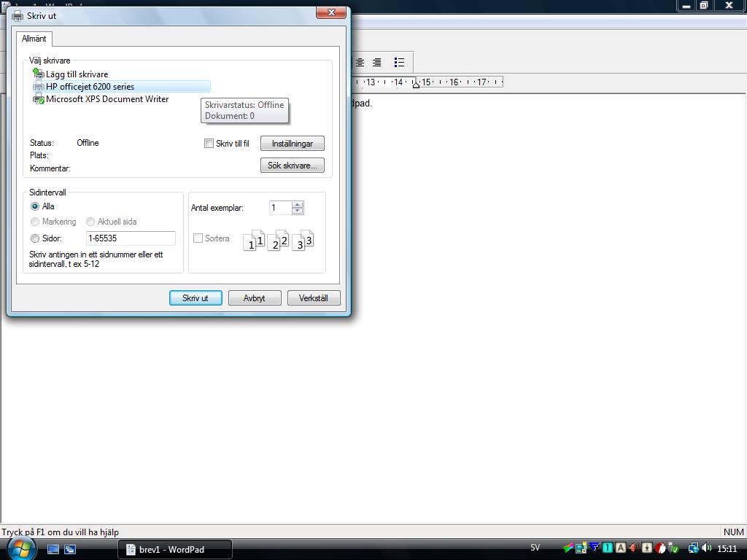747x560 pixels.
Task: Open the network tray icon
Action: [693, 548]
